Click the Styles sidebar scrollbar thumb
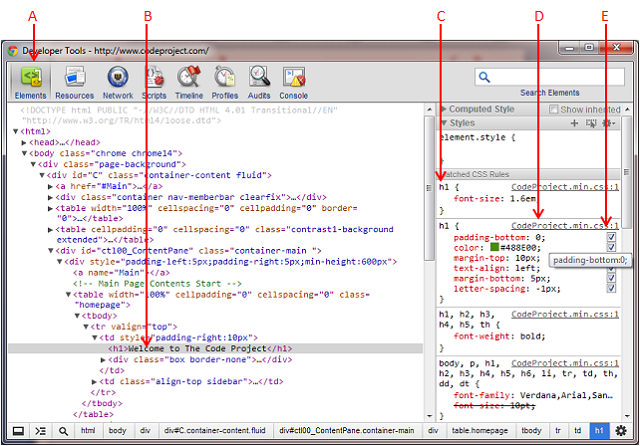 coord(627,172)
